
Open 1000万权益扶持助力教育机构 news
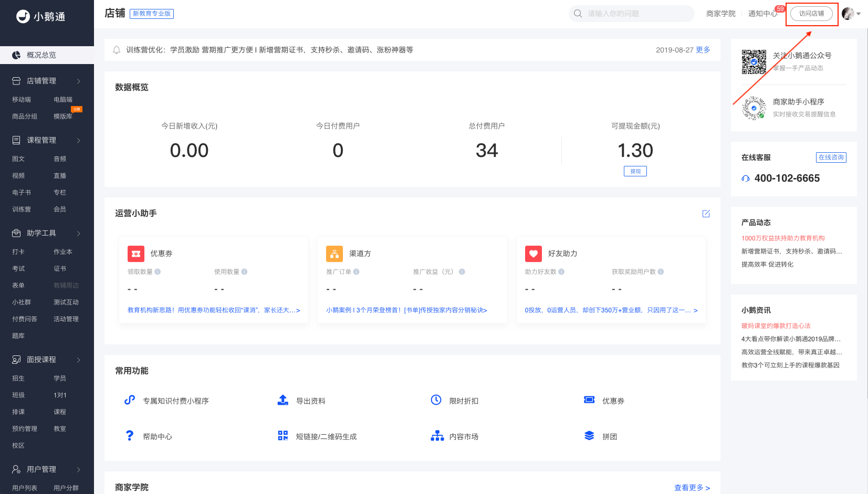tap(783, 238)
